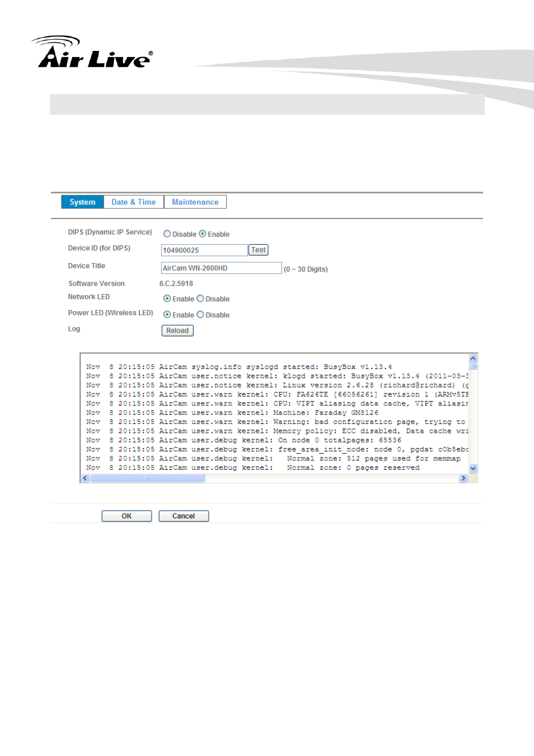Click the log scroll down arrow
This screenshot has height=756, width=534.
pos(473,469)
